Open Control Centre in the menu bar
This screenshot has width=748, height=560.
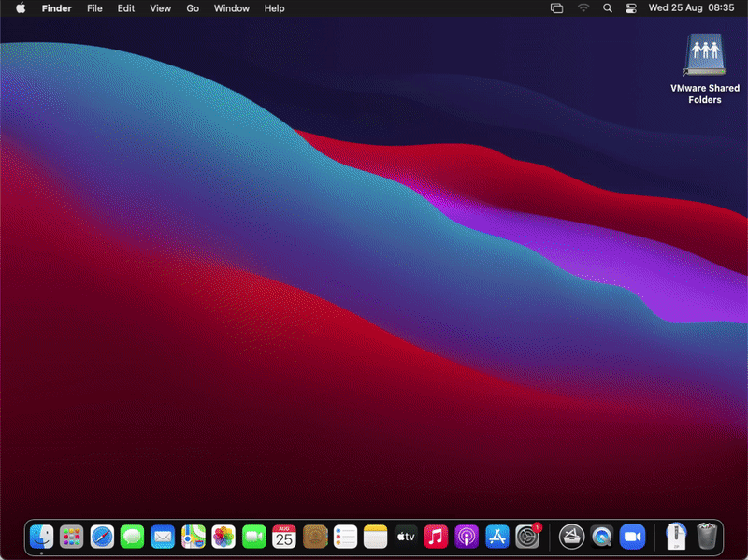point(630,8)
